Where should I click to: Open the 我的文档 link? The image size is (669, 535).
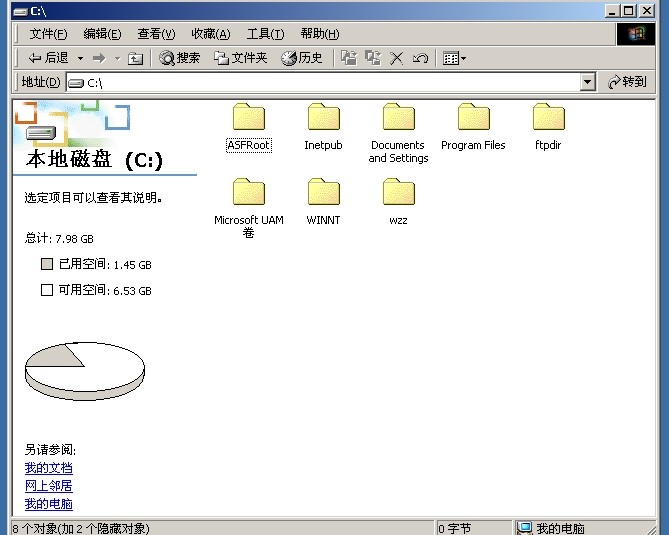[49, 468]
